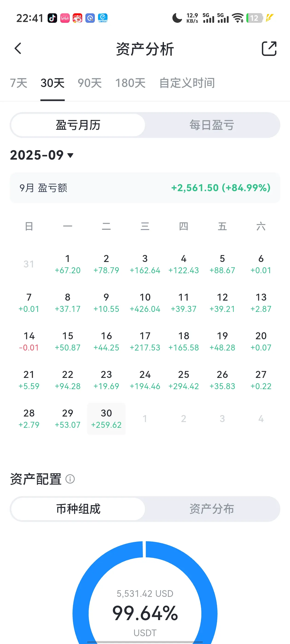Open the 2025-09 month dropdown

[x=42, y=155]
